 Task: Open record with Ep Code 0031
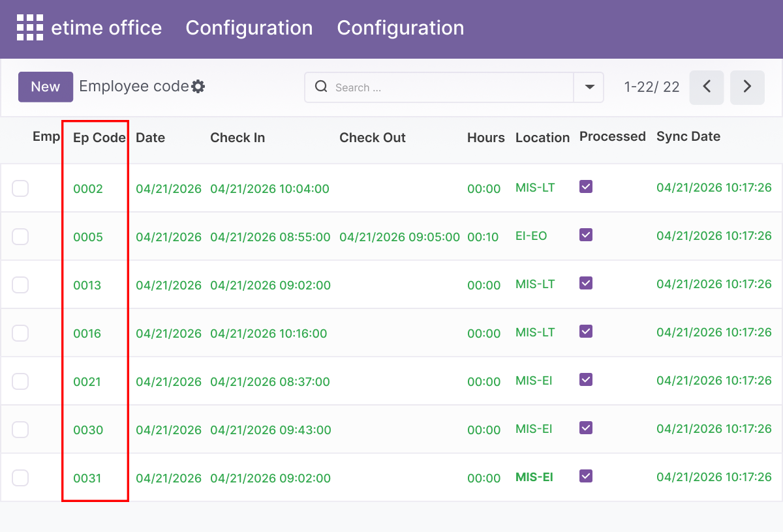pyautogui.click(x=87, y=479)
